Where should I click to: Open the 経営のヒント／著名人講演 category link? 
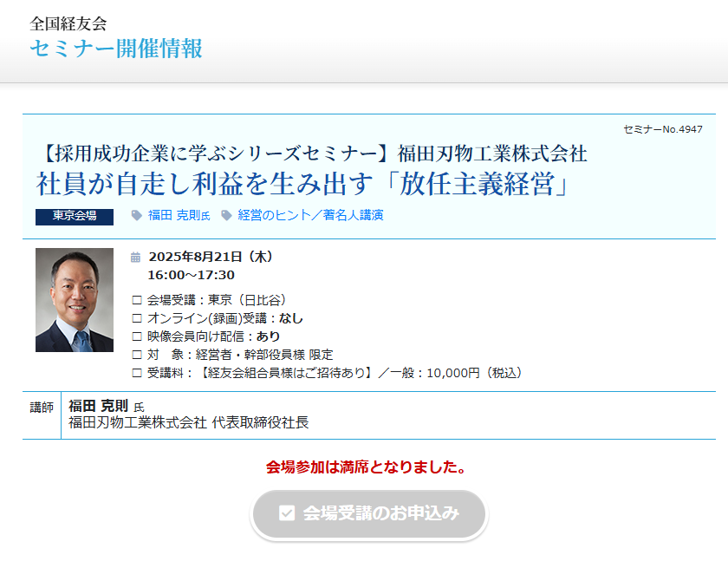(310, 215)
